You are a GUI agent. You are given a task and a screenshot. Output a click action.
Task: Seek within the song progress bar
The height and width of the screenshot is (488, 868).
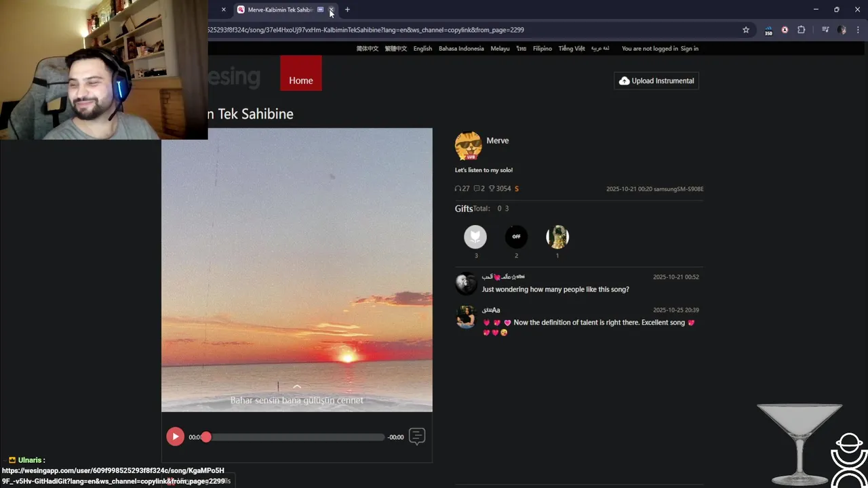(x=295, y=437)
